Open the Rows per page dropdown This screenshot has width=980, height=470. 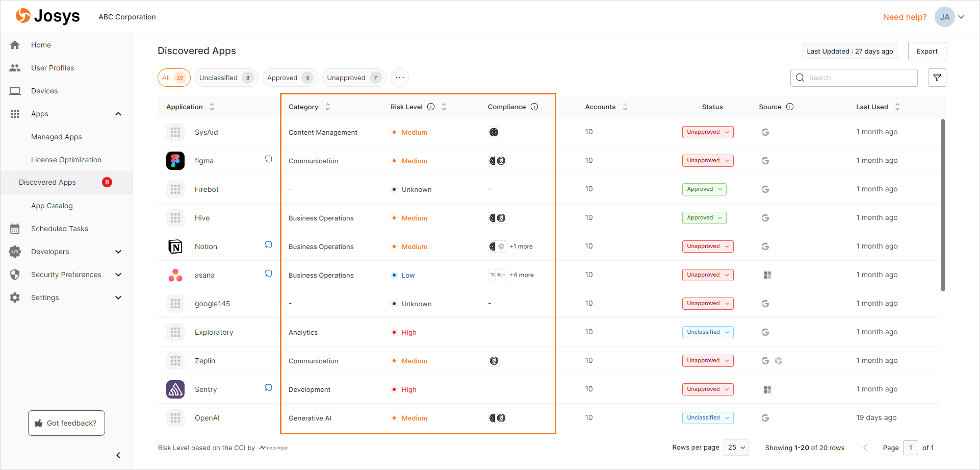pyautogui.click(x=736, y=448)
